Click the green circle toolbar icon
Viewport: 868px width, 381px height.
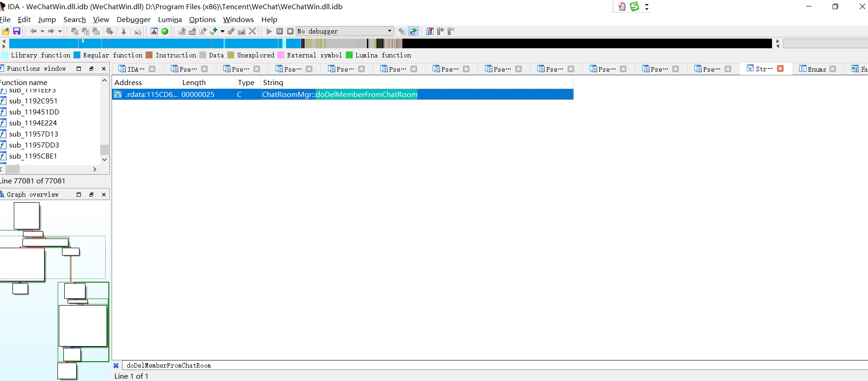coord(165,31)
